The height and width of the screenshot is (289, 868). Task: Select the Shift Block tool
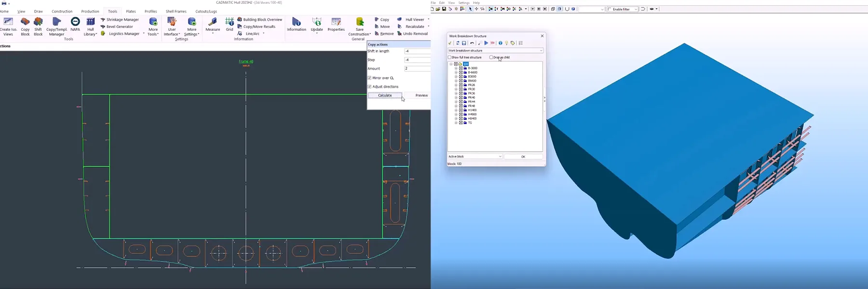pos(38,26)
